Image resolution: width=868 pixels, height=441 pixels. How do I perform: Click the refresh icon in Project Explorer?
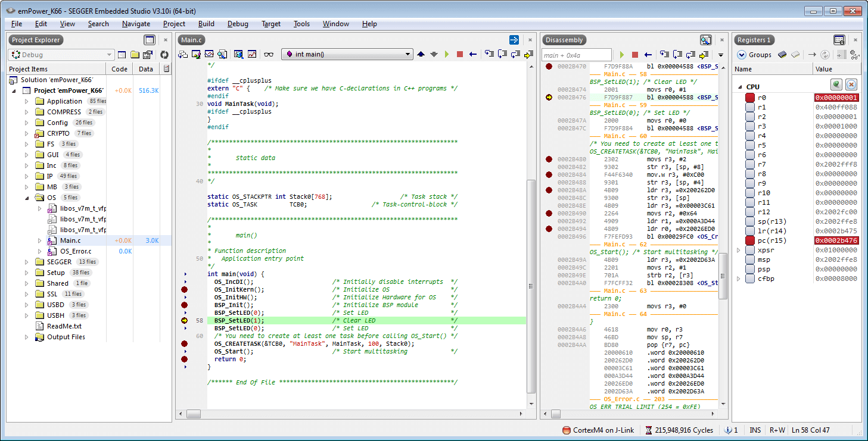click(x=164, y=55)
